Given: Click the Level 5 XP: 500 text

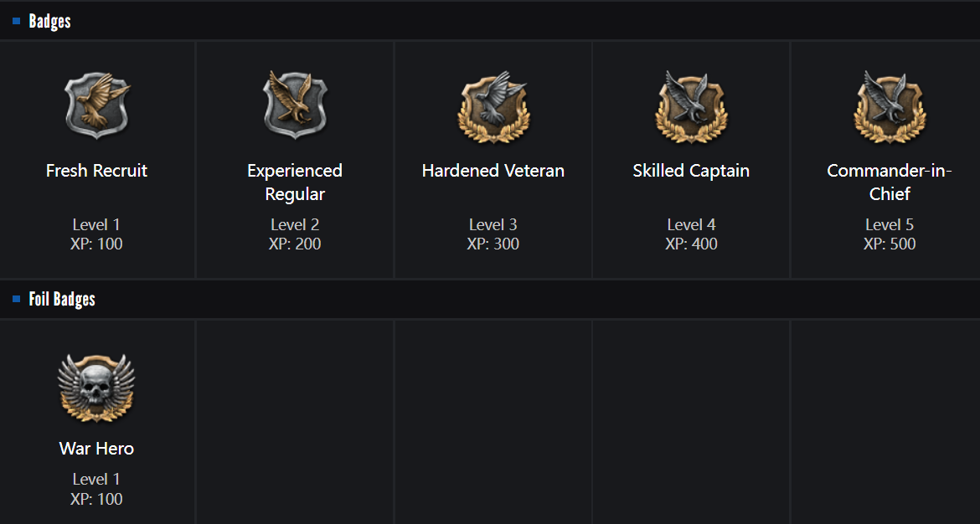Looking at the screenshot, I should tap(890, 234).
